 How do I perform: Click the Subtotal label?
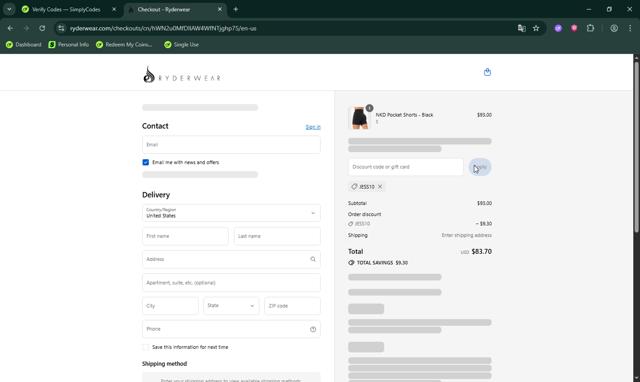(357, 203)
